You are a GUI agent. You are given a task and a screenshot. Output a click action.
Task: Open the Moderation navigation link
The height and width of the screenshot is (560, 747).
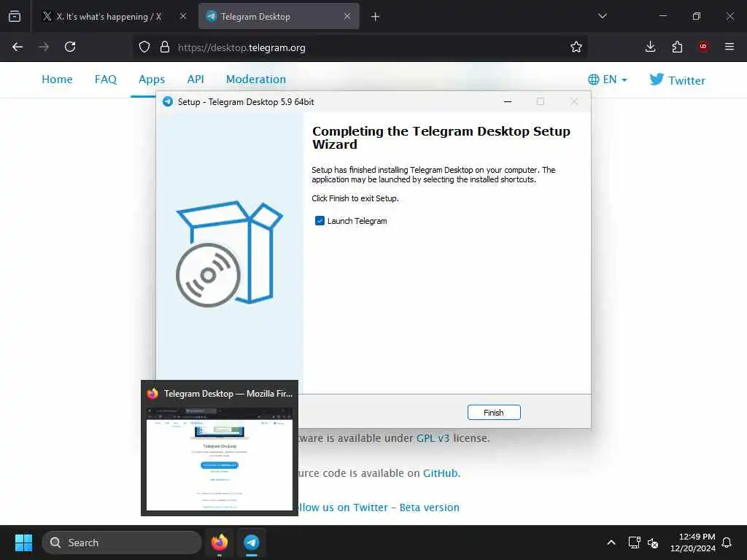tap(256, 79)
